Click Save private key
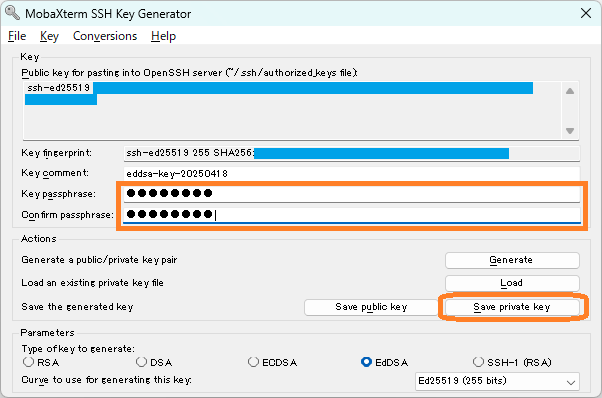 (512, 307)
